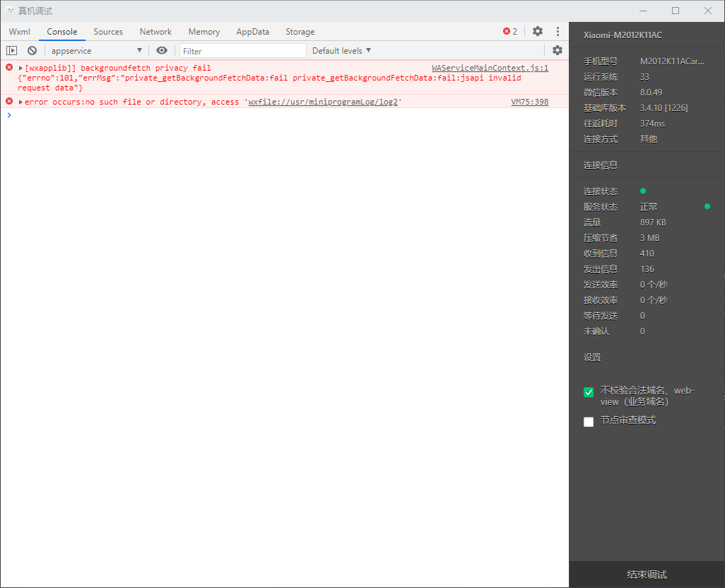Click the 连接信息 section header
The height and width of the screenshot is (588, 725).
coord(600,165)
